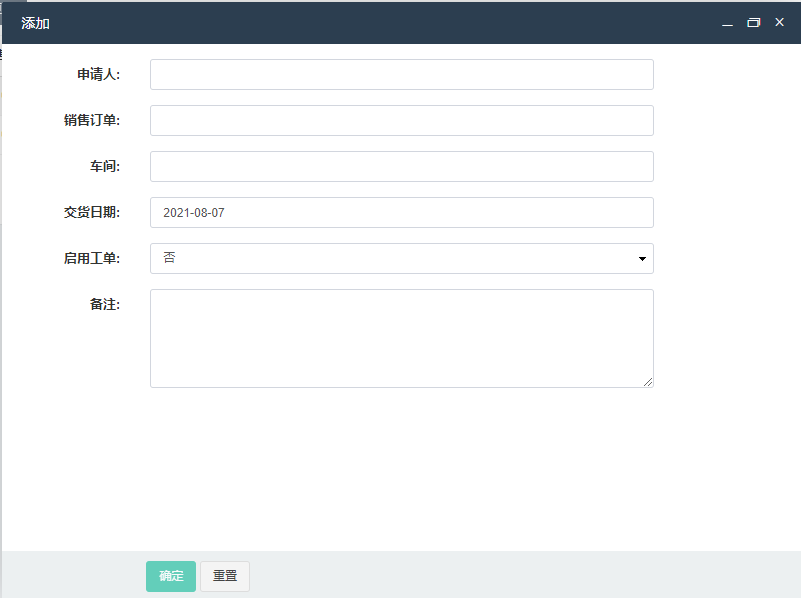Minimize the 添加 dialog
Image resolution: width=801 pixels, height=598 pixels.
coord(727,23)
